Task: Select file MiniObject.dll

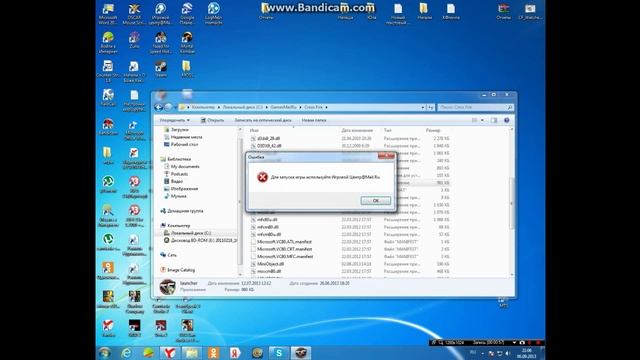Action: click(x=270, y=264)
